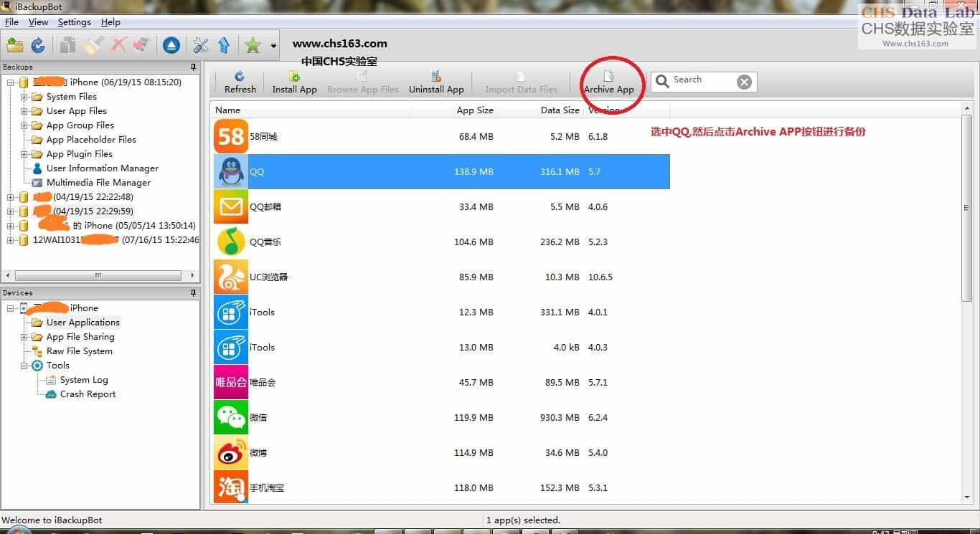Screen dimensions: 980x534
Task: Open the File menu
Action: [11, 22]
